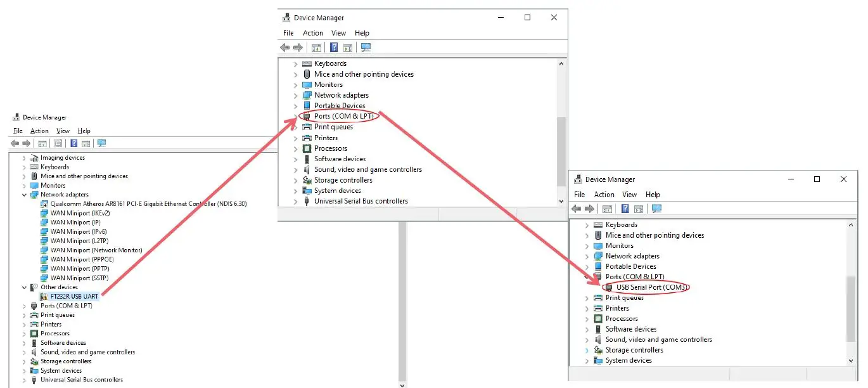Close the right Device Manager window

[843, 179]
